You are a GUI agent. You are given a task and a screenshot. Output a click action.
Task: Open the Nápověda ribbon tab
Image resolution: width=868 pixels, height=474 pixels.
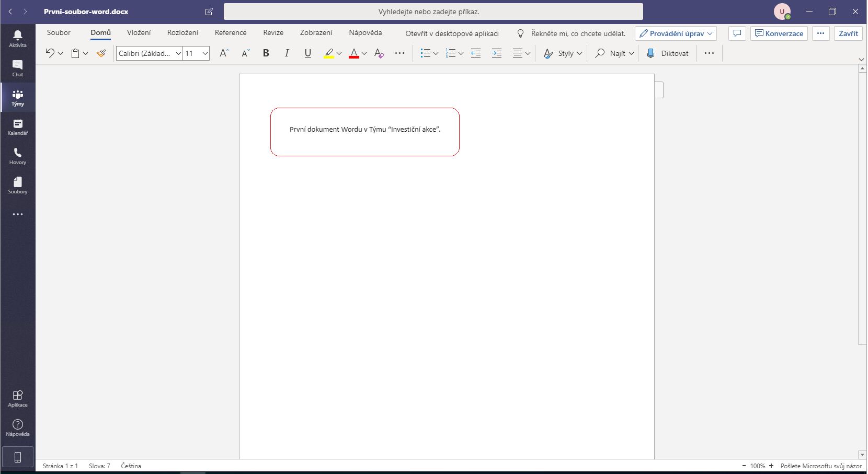[x=366, y=32]
